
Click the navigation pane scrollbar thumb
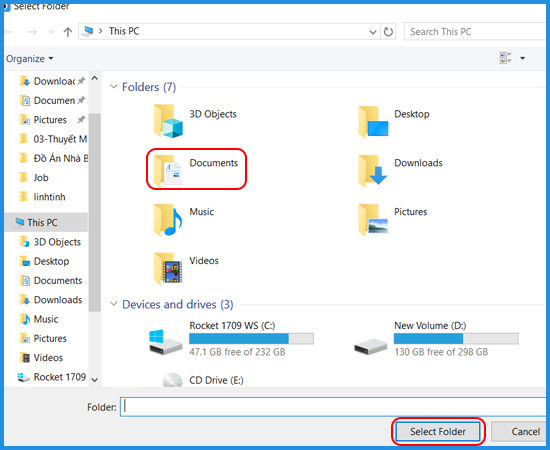tap(95, 212)
